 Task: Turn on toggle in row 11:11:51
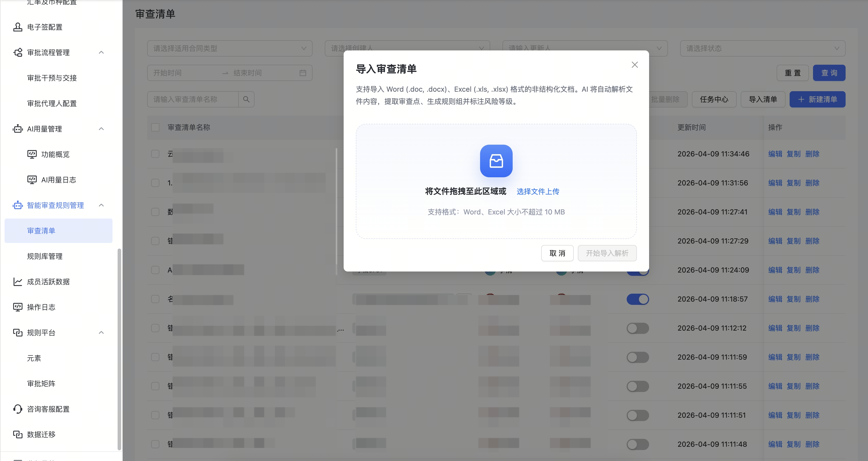(638, 415)
